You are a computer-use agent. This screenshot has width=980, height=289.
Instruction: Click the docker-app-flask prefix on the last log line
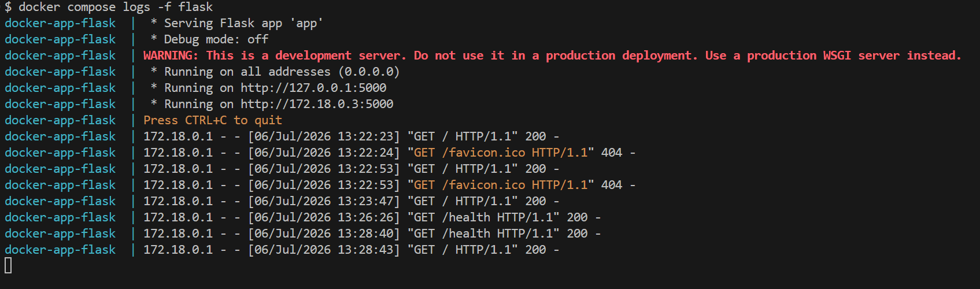click(x=60, y=250)
